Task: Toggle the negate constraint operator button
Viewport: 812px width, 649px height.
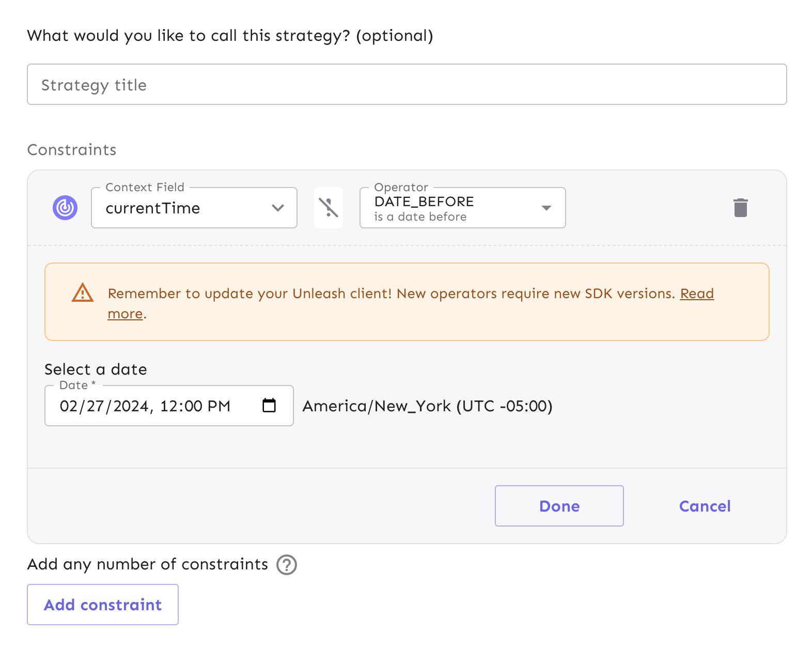Action: click(329, 208)
